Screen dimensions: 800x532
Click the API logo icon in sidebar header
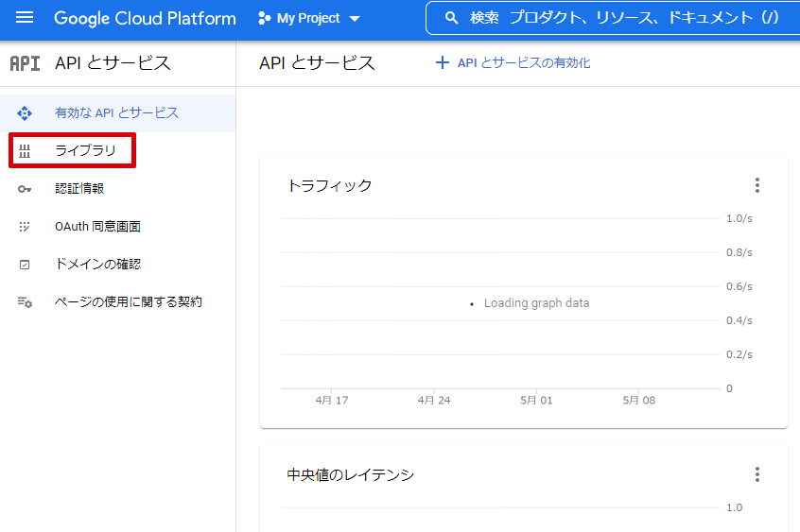[x=25, y=63]
